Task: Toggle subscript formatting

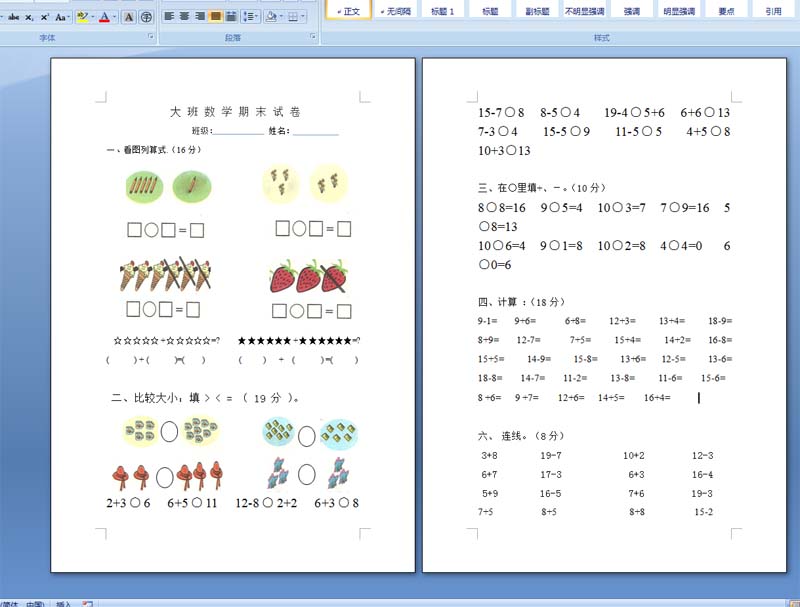Action: tap(30, 17)
